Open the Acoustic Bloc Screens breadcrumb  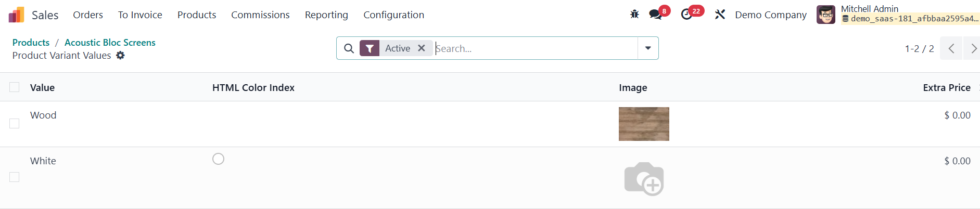tap(110, 43)
